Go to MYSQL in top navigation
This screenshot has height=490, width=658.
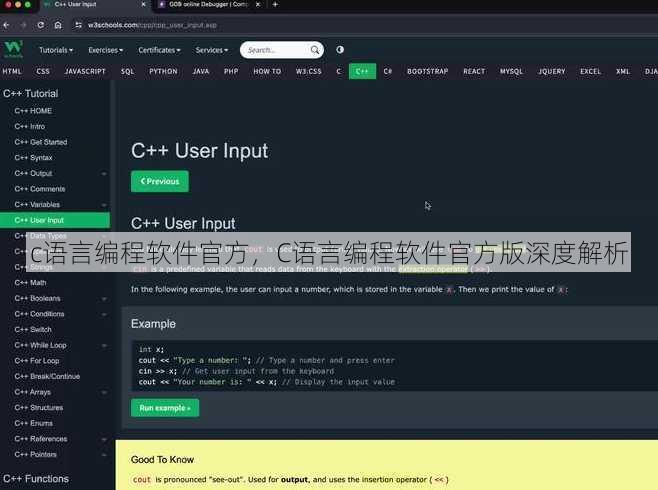click(x=511, y=71)
